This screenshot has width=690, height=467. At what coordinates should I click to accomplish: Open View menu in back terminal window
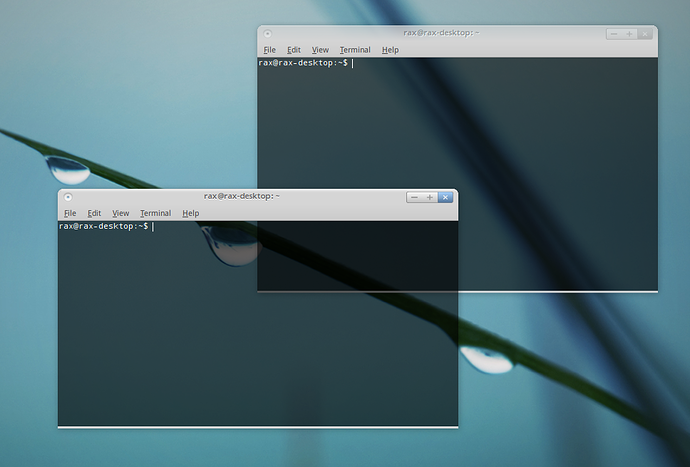[320, 50]
